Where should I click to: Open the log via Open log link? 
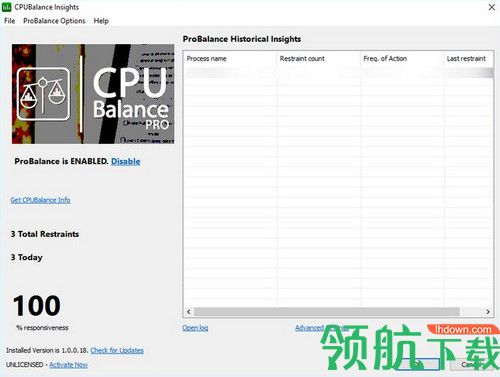[195, 328]
